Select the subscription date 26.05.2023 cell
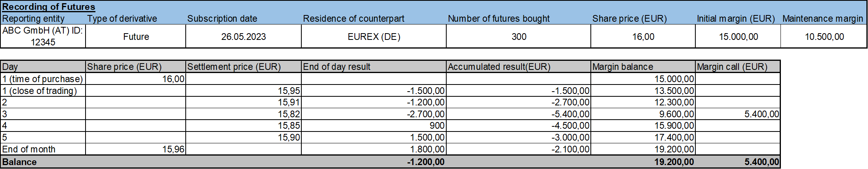 pyautogui.click(x=243, y=37)
